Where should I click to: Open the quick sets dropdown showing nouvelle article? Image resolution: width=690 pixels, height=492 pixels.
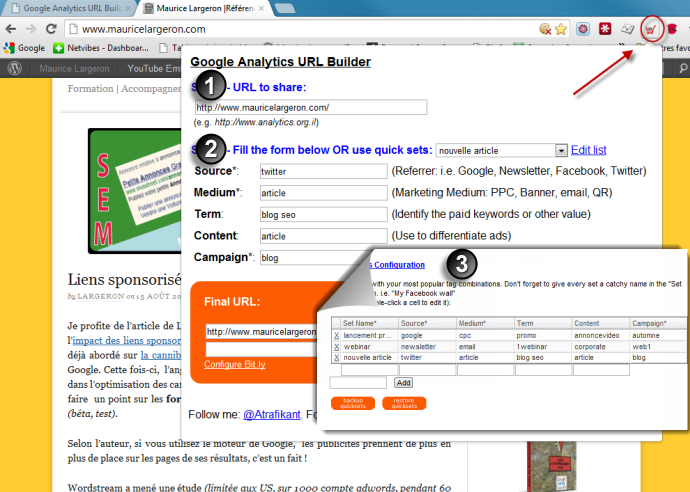coord(501,151)
